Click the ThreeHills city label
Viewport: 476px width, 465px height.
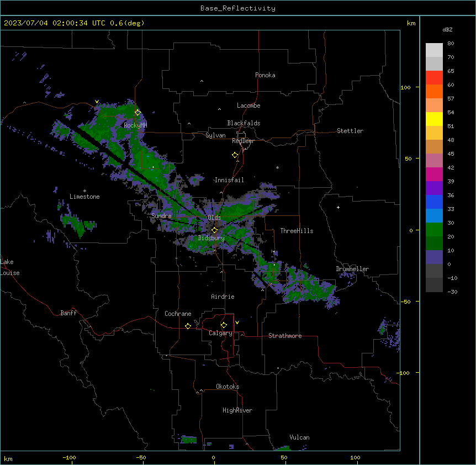[x=297, y=231]
